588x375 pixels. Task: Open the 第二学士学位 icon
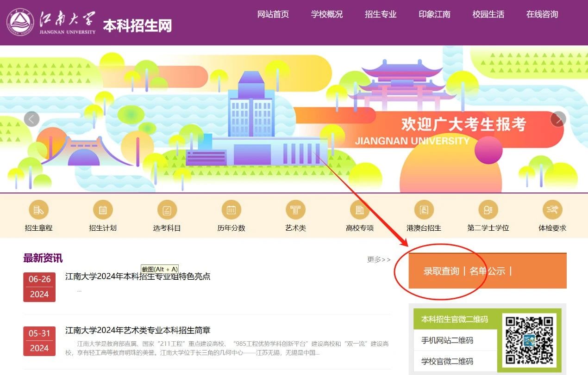coord(488,210)
